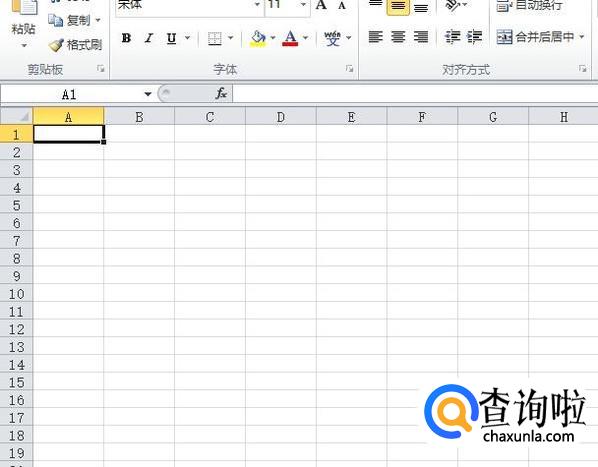Click the Format Painter (格式刷) brush icon
The image size is (598, 467).
[x=56, y=45]
